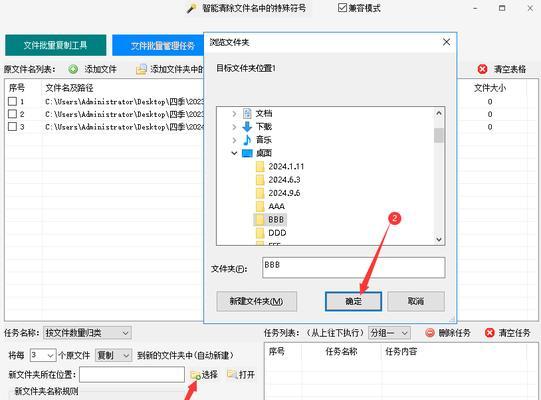Click the 文件夹(F) name input field
Screen dimensions: 541x400
[x=354, y=267]
